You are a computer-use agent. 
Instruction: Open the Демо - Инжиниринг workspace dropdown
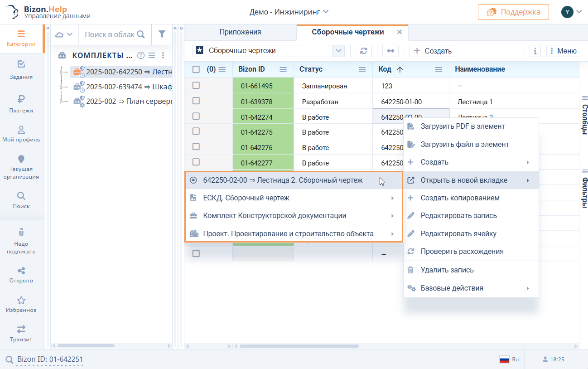tap(289, 12)
